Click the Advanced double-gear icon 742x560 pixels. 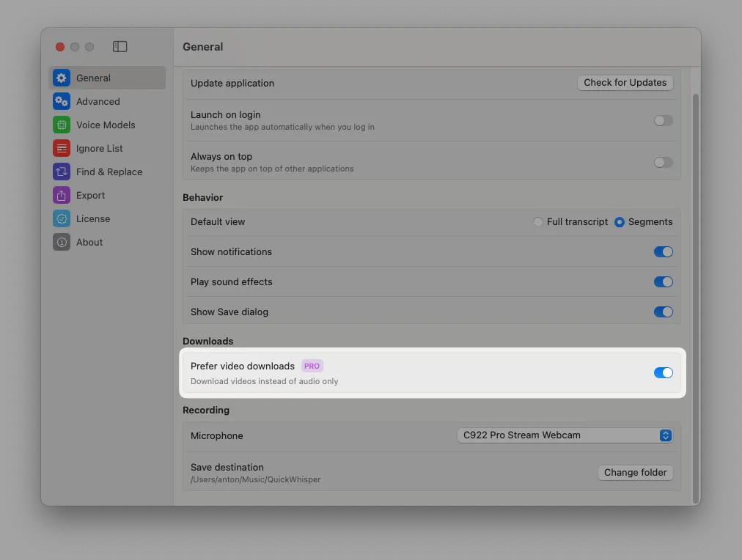click(62, 101)
